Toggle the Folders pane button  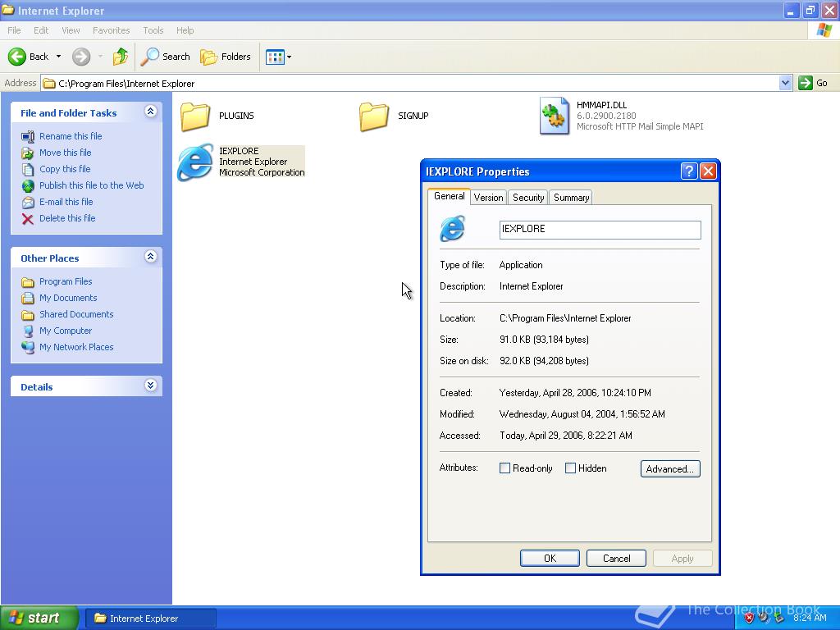coord(226,57)
